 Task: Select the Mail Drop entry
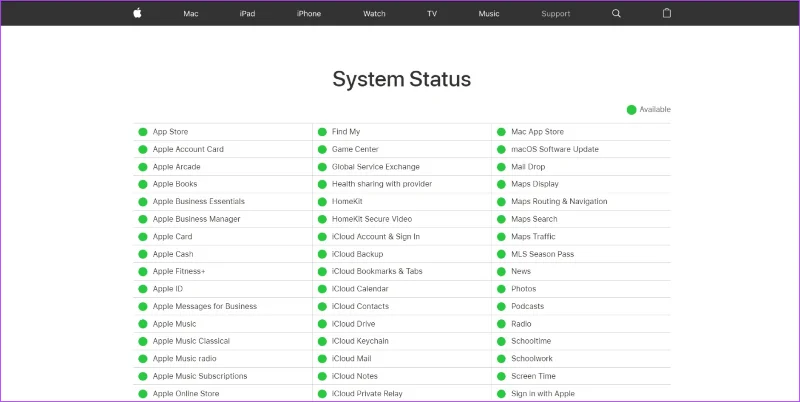[x=528, y=167]
